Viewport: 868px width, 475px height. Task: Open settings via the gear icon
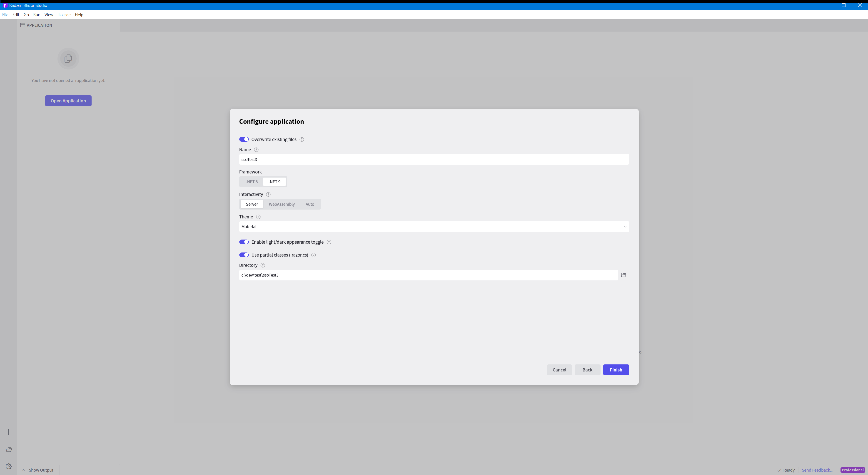[x=8, y=466]
